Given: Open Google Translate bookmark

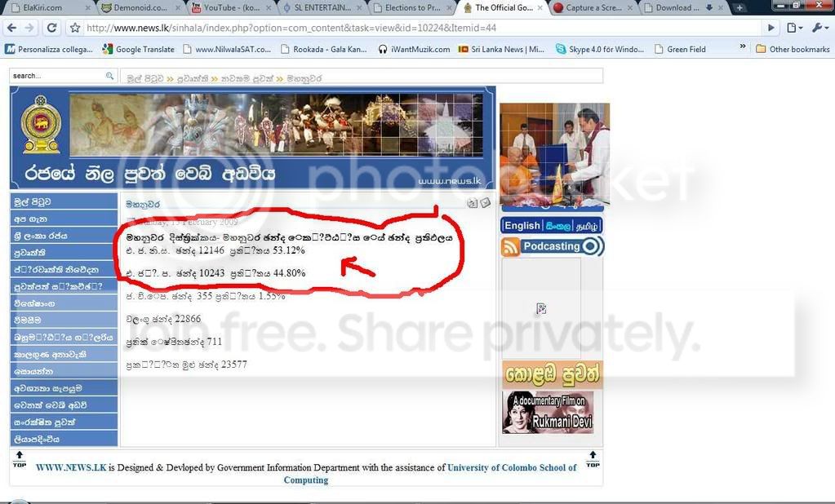Looking at the screenshot, I should coord(139,49).
